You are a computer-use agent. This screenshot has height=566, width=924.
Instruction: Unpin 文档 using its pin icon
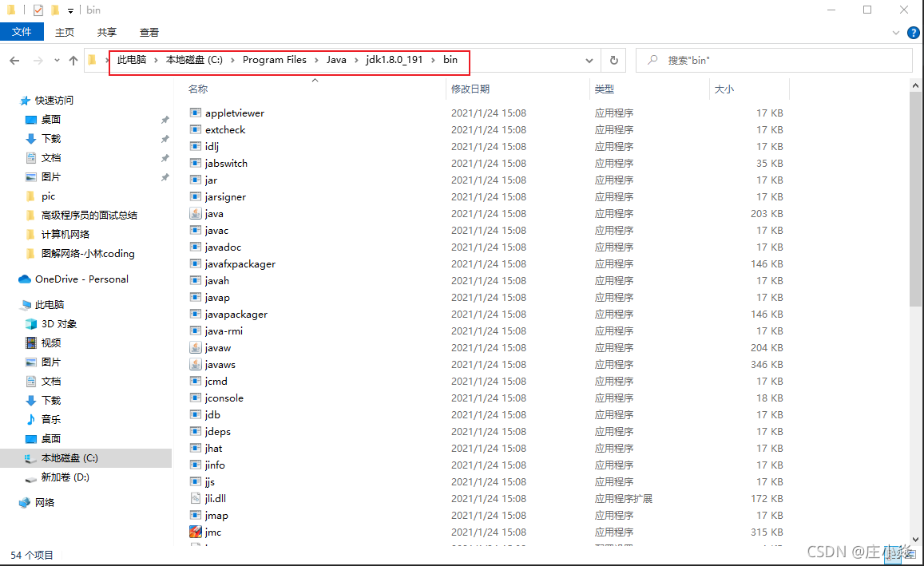165,158
